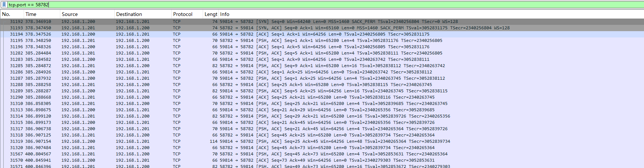
Task: Click the Length column header
Action: (211, 14)
